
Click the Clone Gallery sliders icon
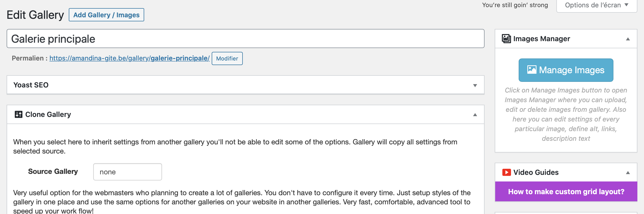pyautogui.click(x=19, y=114)
